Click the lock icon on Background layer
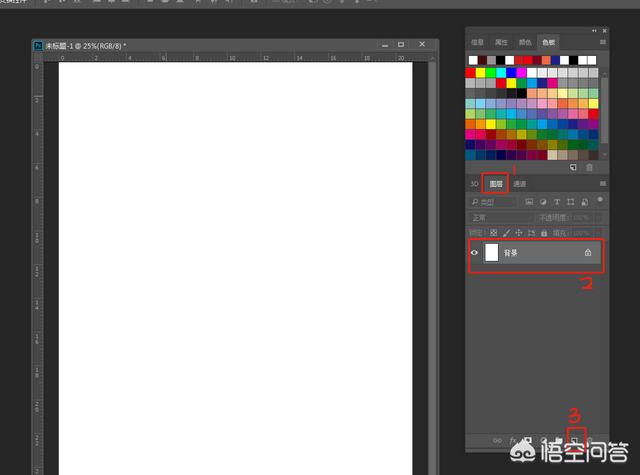640x475 pixels. [x=587, y=254]
